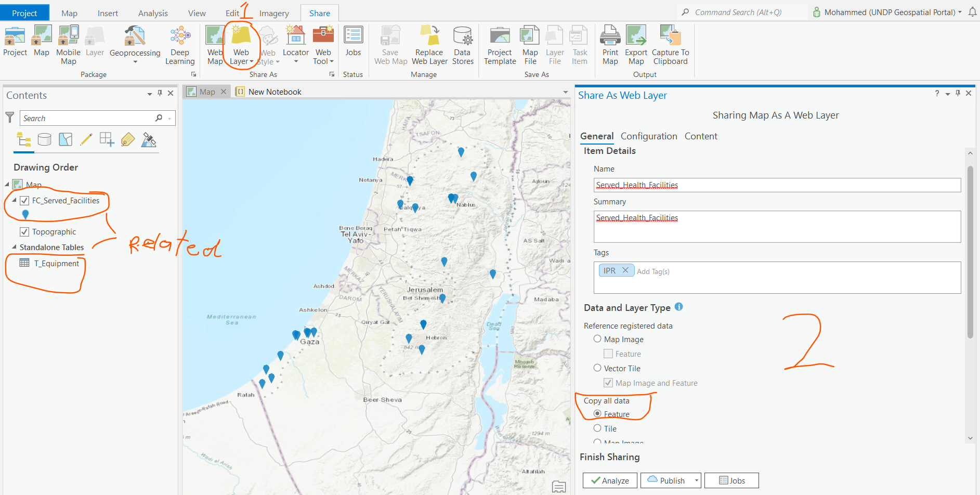Click the filter icon in Contents pane

coord(10,118)
